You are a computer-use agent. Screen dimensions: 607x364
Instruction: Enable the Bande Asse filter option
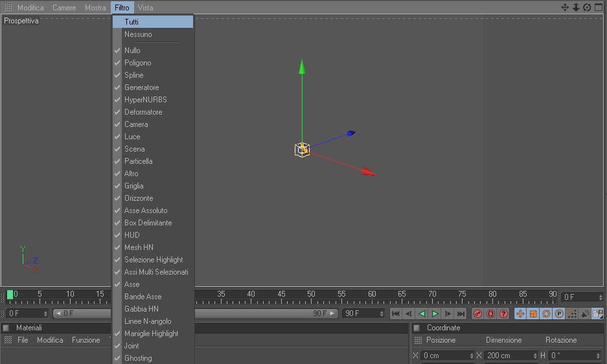point(154,297)
